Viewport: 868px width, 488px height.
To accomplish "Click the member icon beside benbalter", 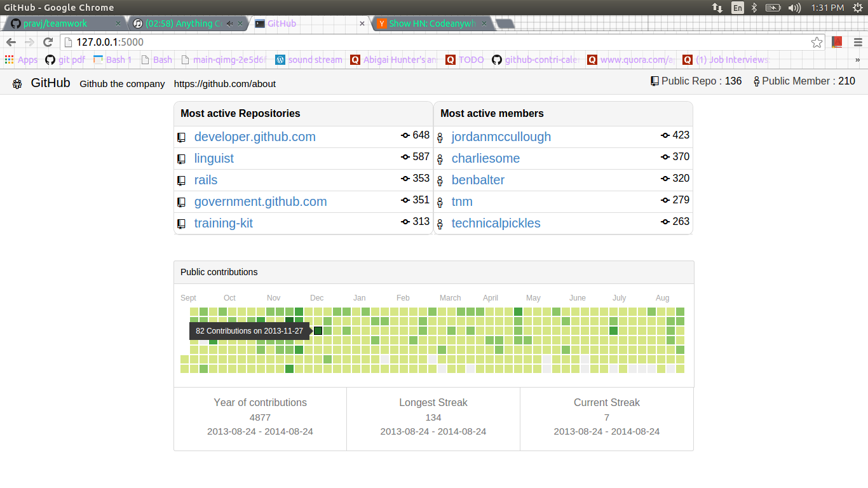I will (x=440, y=181).
